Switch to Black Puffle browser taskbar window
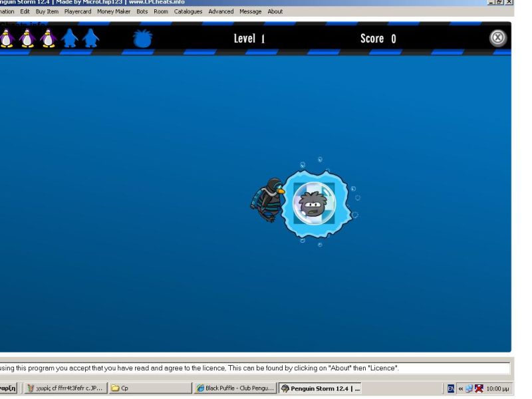 (x=235, y=388)
